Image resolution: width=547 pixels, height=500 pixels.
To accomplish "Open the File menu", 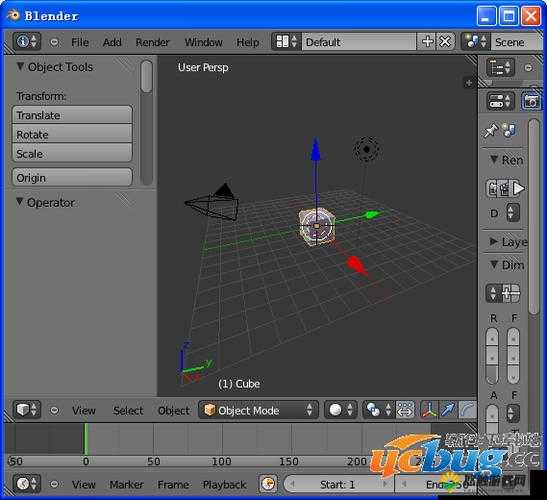I will (x=80, y=42).
